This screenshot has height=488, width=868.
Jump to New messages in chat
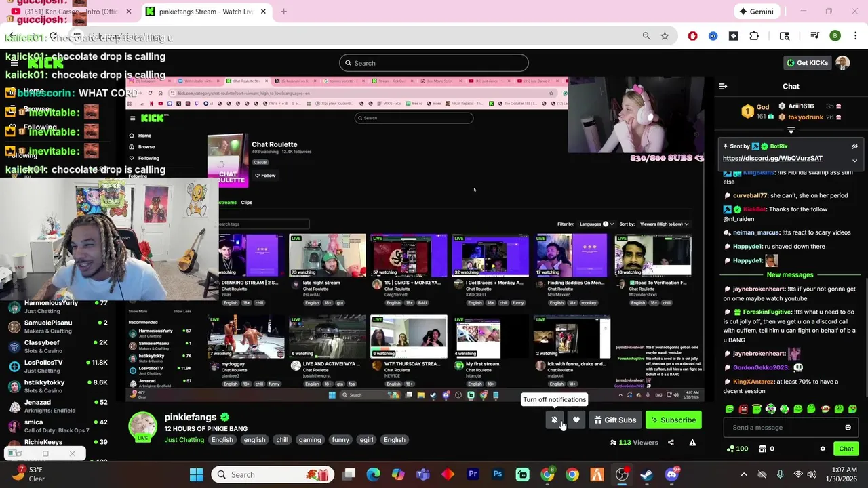click(x=790, y=274)
